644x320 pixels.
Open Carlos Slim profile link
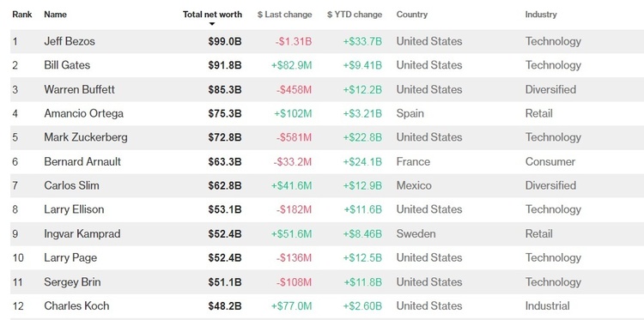(71, 185)
